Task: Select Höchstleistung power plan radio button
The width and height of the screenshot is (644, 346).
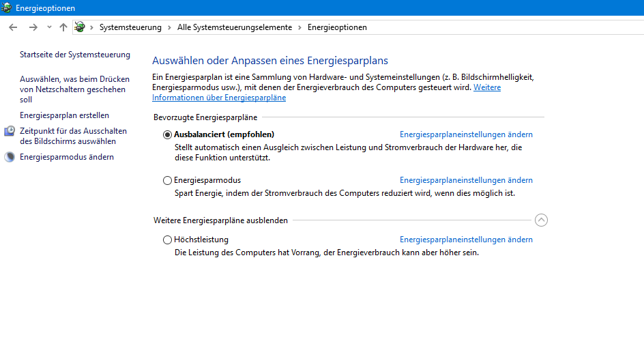Action: 167,240
